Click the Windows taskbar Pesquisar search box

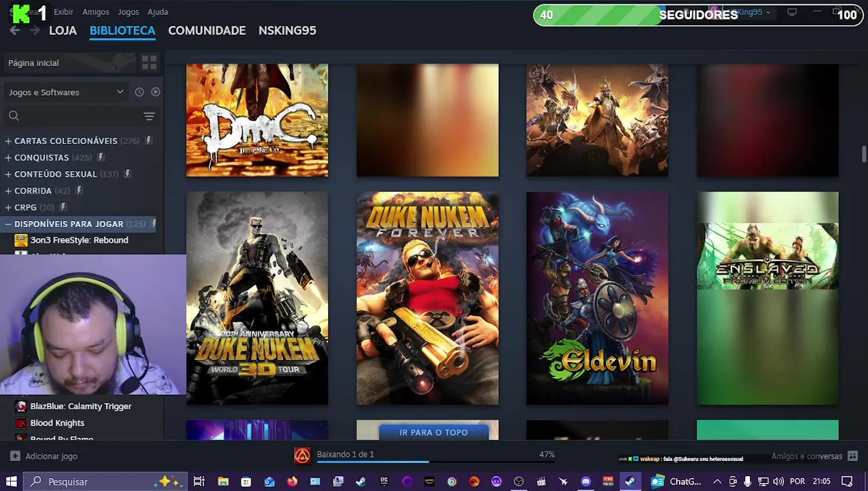pyautogui.click(x=105, y=481)
